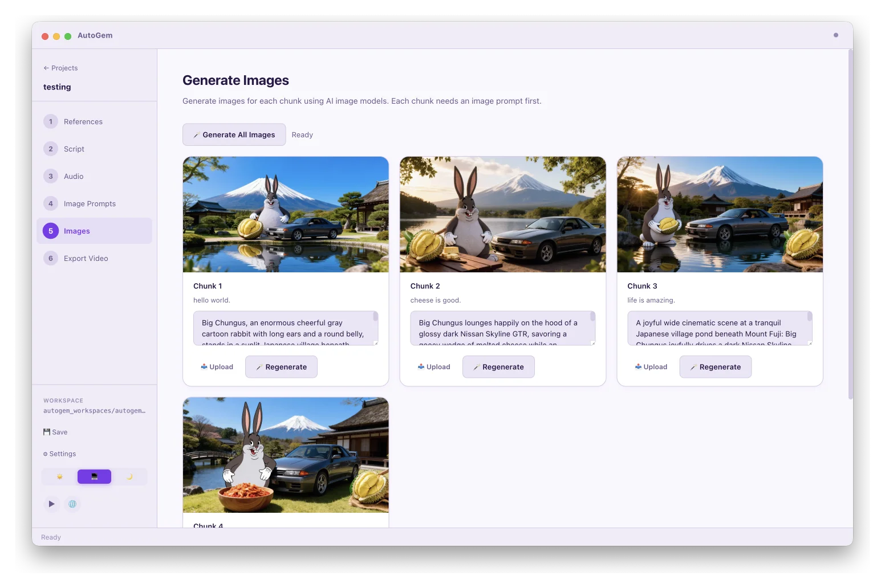Open the Chunk 4 image with kimchi bowl
The width and height of the screenshot is (885, 588).
(x=286, y=455)
